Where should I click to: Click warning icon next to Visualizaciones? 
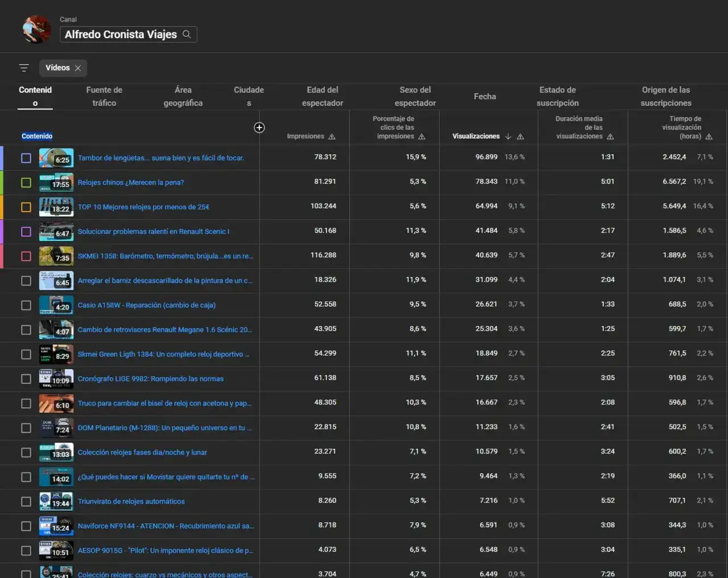[x=520, y=137]
